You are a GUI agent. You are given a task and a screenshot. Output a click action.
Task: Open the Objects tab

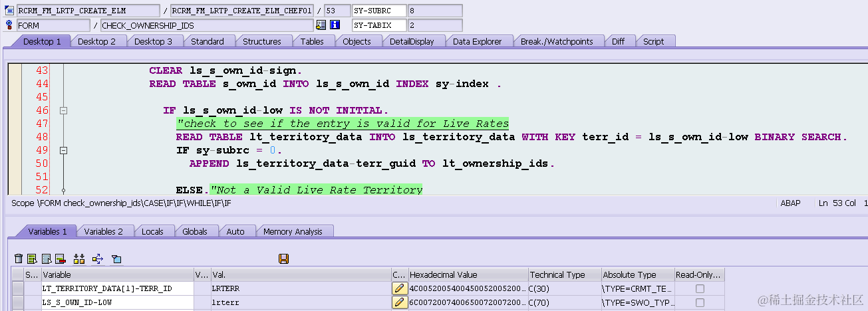(357, 41)
